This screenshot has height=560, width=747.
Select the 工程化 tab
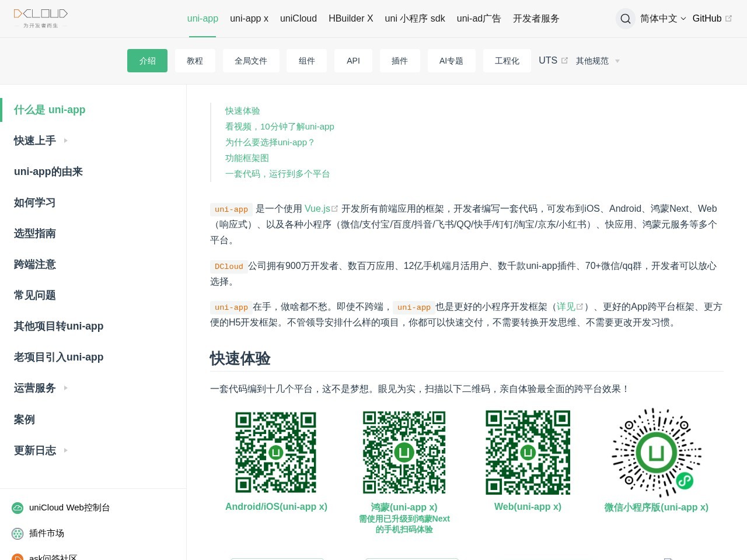point(507,61)
